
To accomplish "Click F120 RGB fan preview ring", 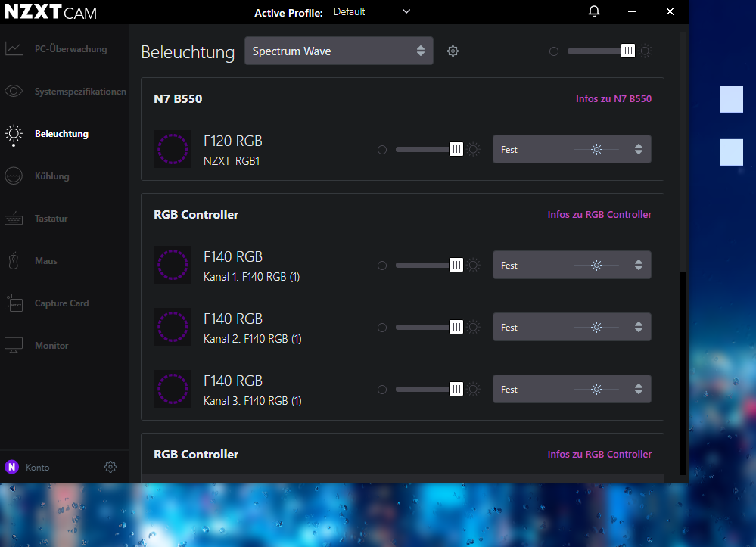I will coord(173,149).
